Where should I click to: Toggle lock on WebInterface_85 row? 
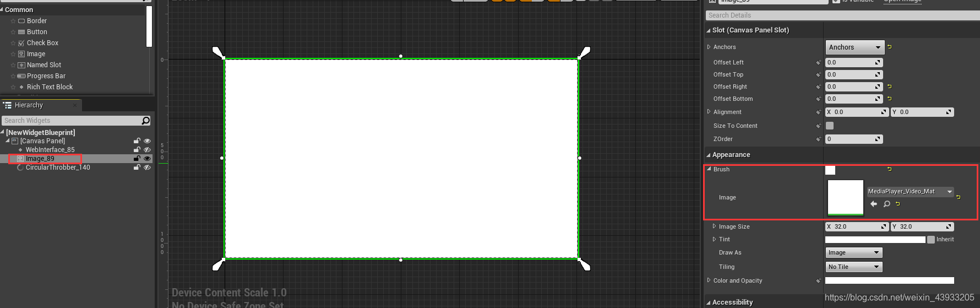point(137,150)
